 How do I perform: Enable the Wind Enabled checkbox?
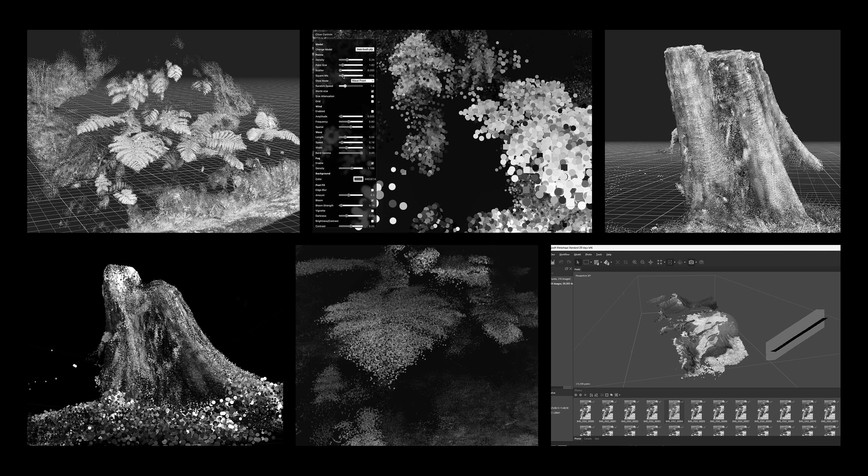coord(372,111)
